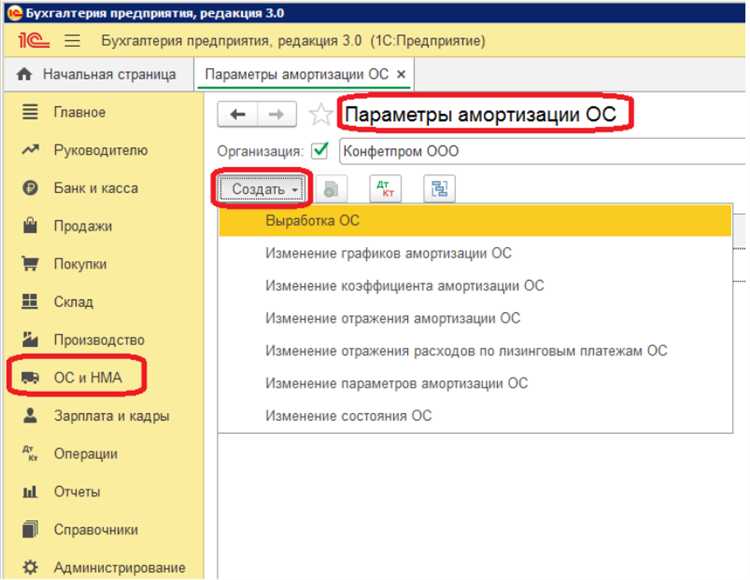750x580 pixels.
Task: Go back with the left arrow button
Action: [238, 114]
